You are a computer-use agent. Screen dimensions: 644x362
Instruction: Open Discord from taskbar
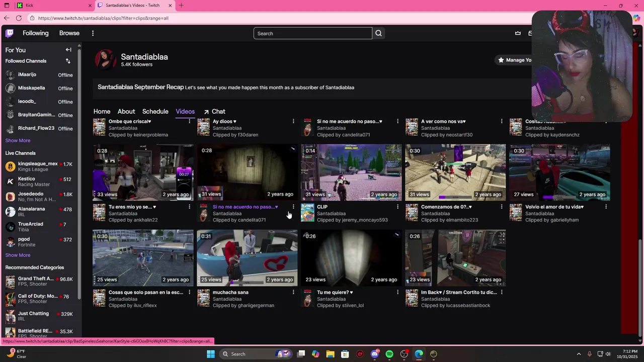point(374,354)
